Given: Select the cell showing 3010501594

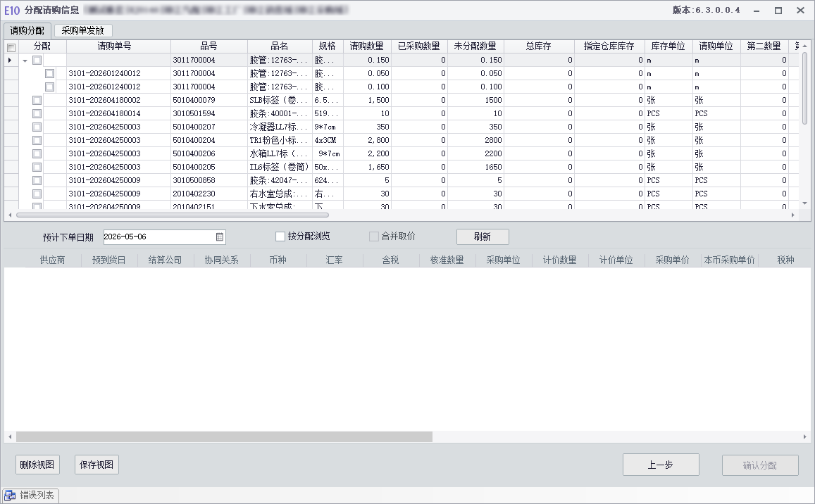Looking at the screenshot, I should (209, 114).
